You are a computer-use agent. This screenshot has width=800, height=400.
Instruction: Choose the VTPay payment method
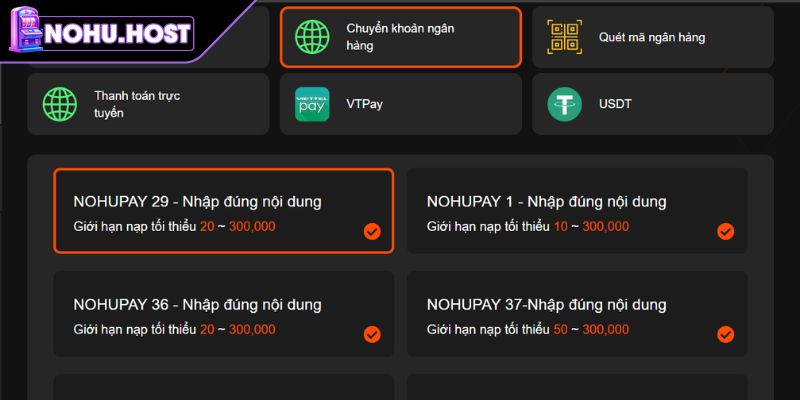[x=400, y=104]
